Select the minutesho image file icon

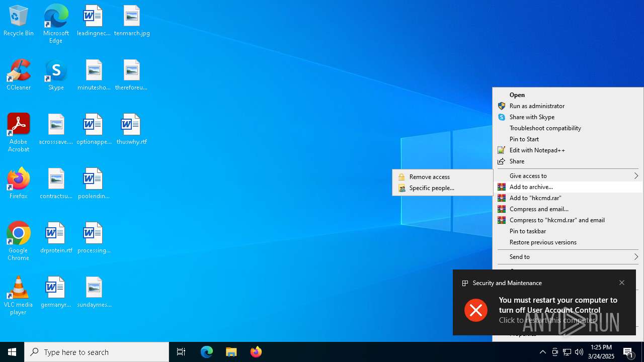[94, 75]
